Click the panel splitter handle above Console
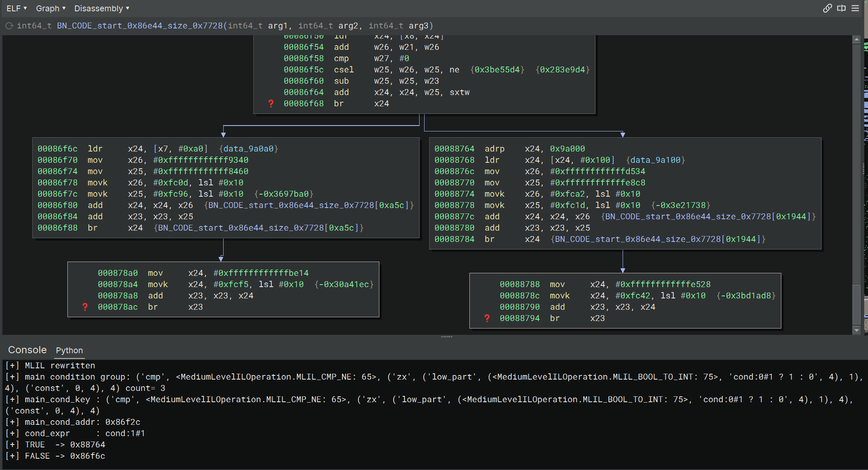 tap(446, 336)
